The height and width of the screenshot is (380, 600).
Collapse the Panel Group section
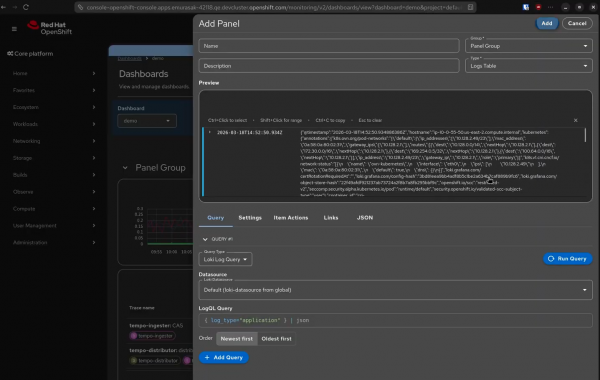coord(125,168)
